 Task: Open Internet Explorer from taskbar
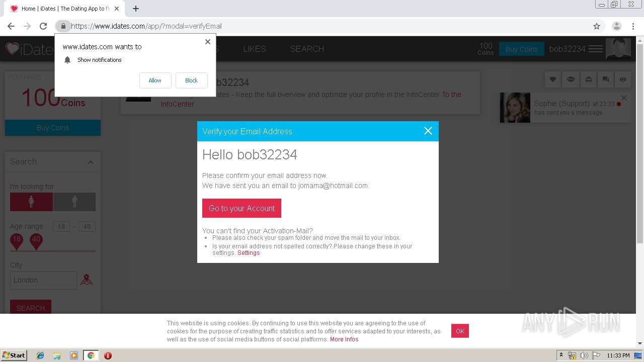pos(41,355)
